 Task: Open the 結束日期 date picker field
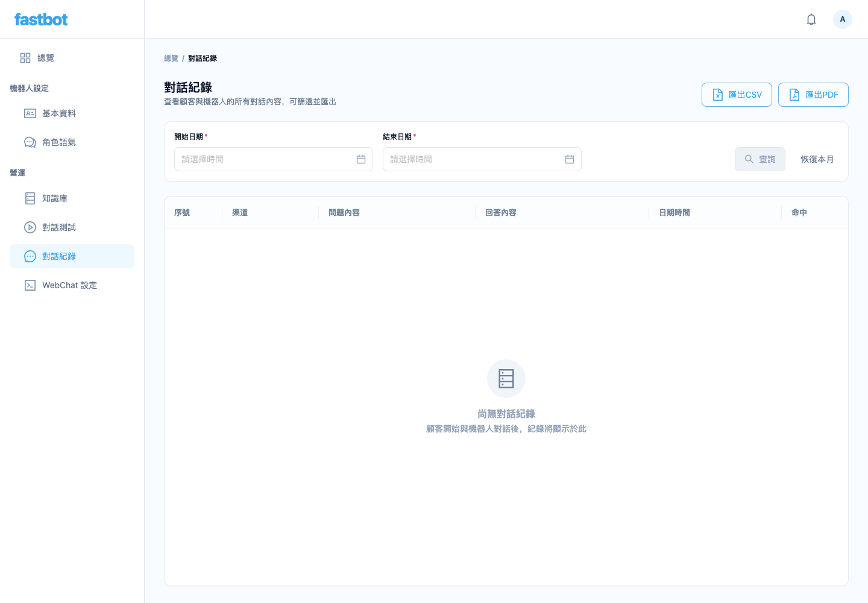pos(482,159)
